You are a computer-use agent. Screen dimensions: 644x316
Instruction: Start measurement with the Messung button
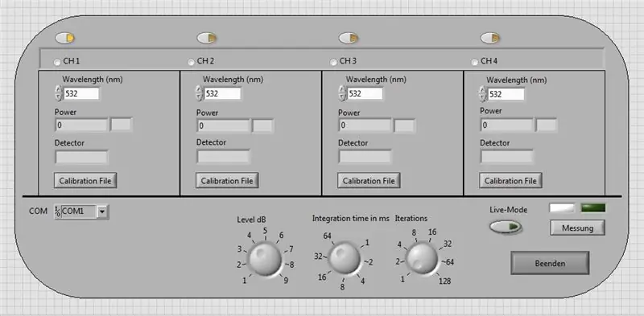(x=577, y=228)
